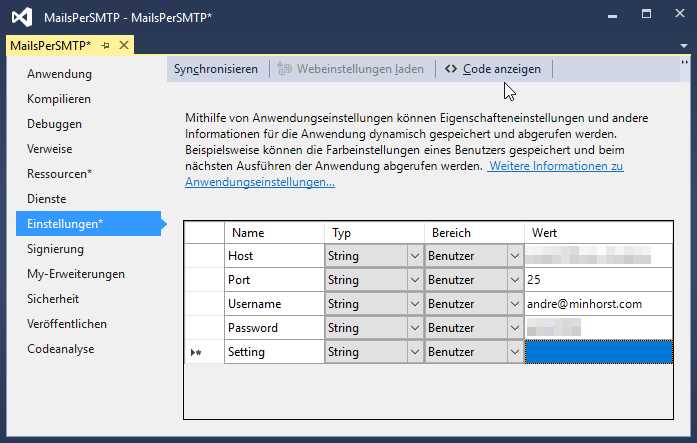Click the Username name cell
This screenshot has height=443, width=697.
(x=274, y=304)
